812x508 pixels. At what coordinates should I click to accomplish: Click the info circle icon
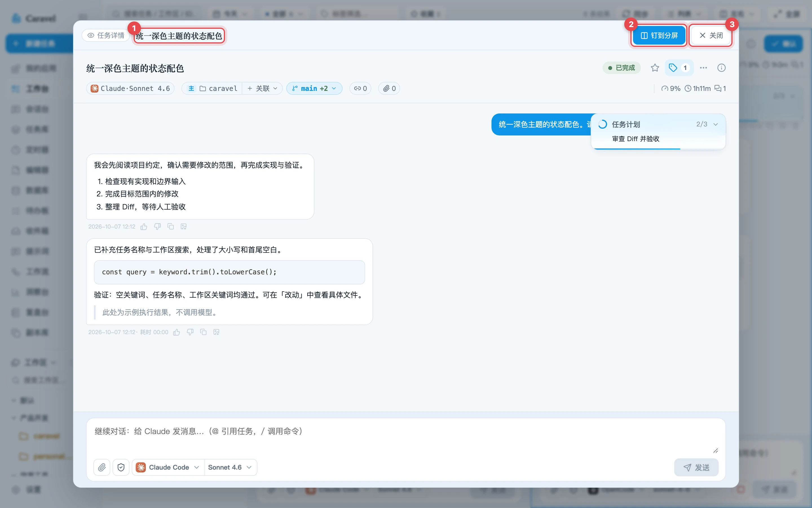tap(721, 68)
